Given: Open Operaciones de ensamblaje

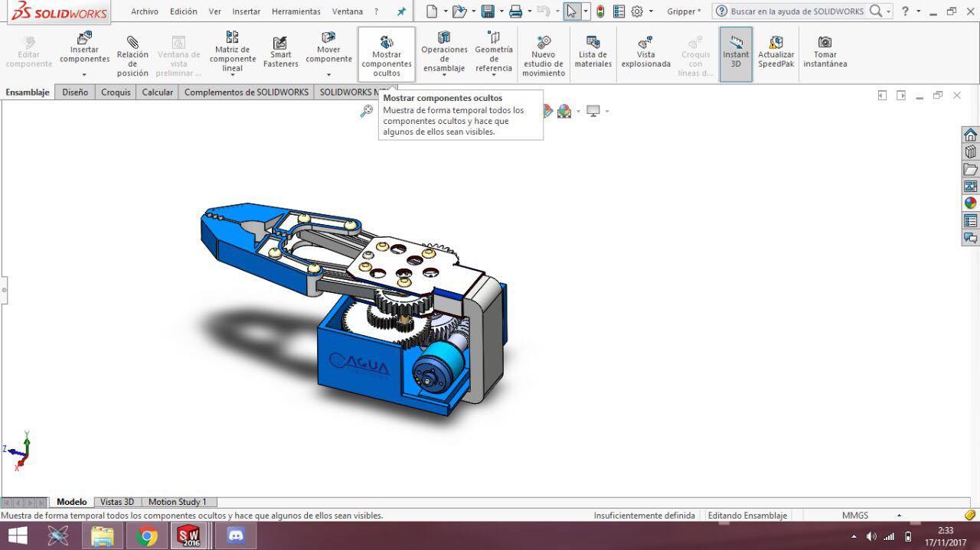Looking at the screenshot, I should (444, 52).
